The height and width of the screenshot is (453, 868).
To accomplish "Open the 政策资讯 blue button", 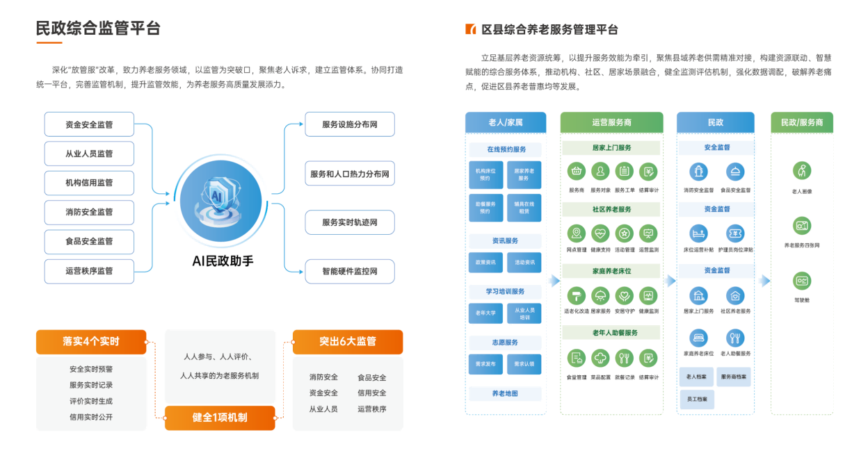I will pos(486,262).
